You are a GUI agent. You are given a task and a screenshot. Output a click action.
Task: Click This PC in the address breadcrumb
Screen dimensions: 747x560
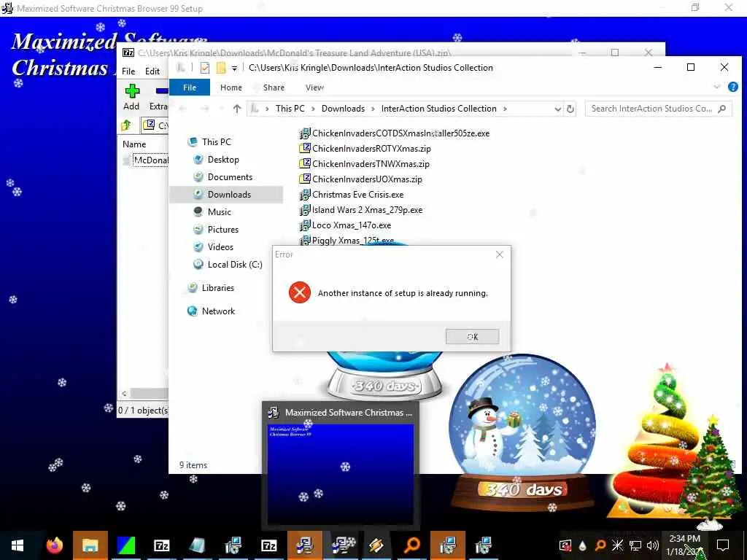pyautogui.click(x=290, y=109)
